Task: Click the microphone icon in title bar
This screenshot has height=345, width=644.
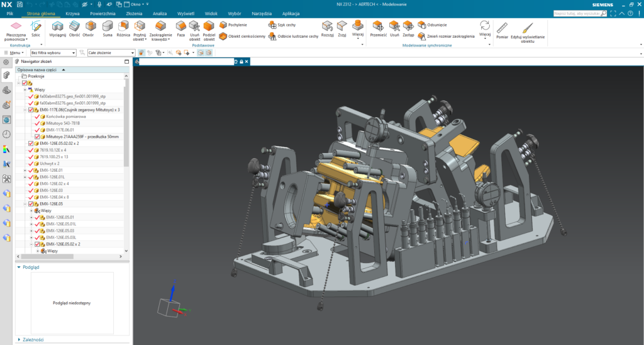Action: point(99,4)
